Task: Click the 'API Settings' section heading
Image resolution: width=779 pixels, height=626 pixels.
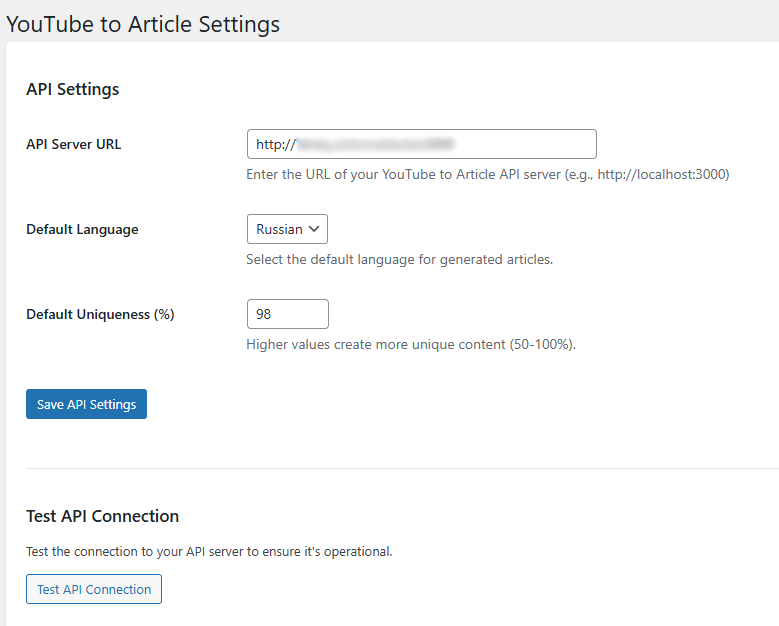Action: click(x=73, y=89)
